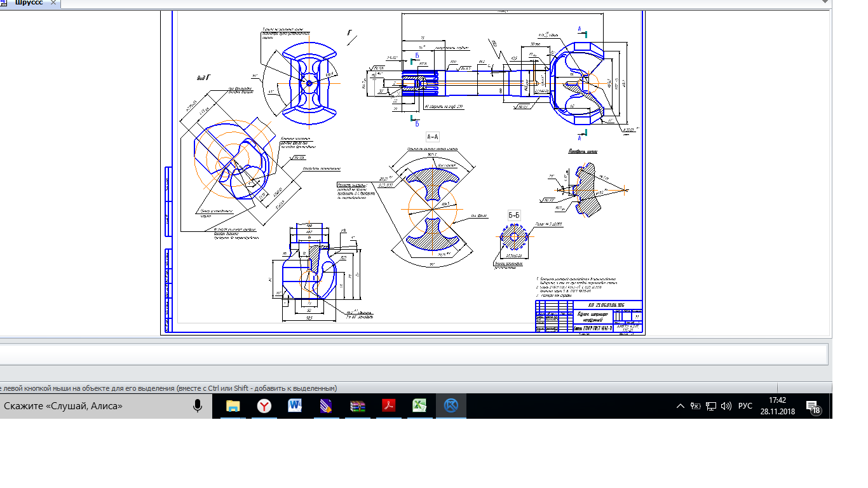
Task: Expand the hidden system tray icons
Action: 680,406
